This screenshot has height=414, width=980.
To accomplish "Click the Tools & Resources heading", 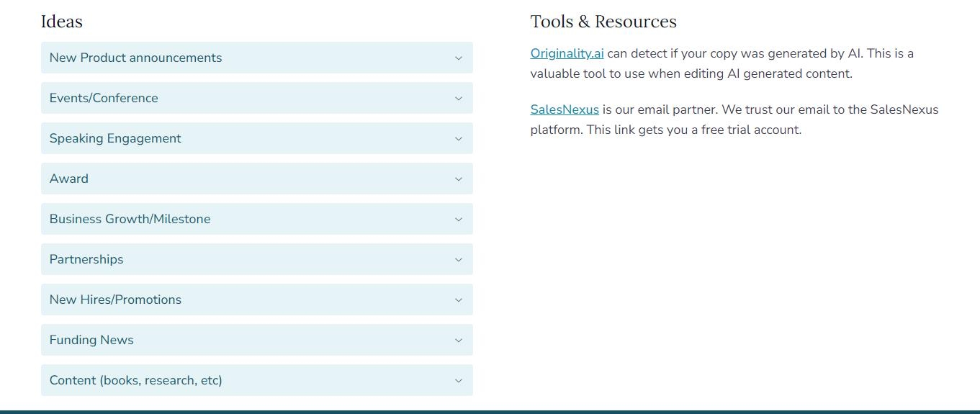I will tap(603, 22).
